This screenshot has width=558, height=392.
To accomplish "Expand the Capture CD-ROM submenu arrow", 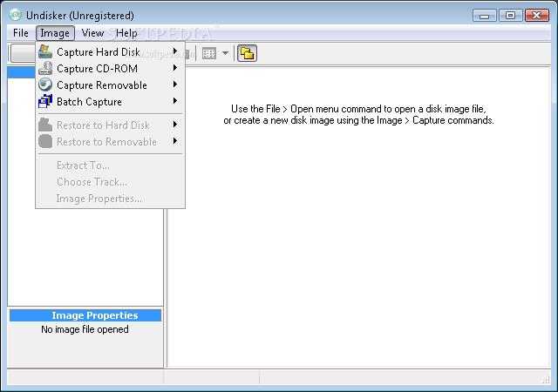I will [175, 68].
